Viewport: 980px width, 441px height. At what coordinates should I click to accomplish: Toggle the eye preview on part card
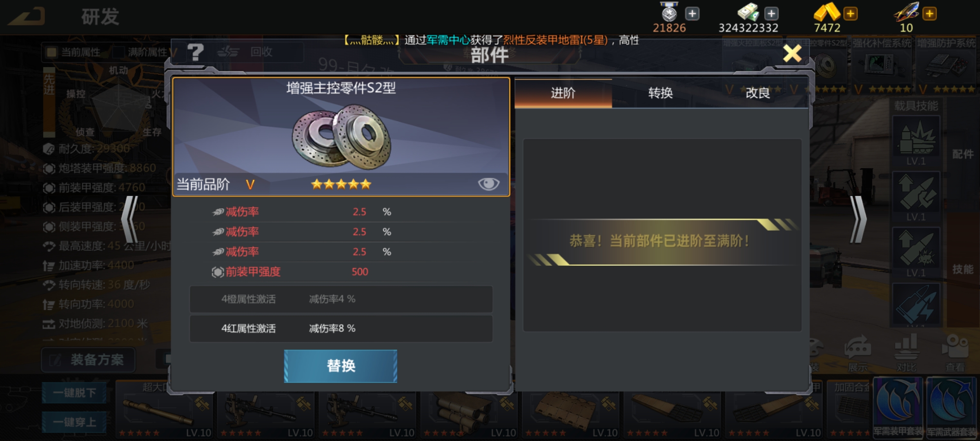pos(488,184)
